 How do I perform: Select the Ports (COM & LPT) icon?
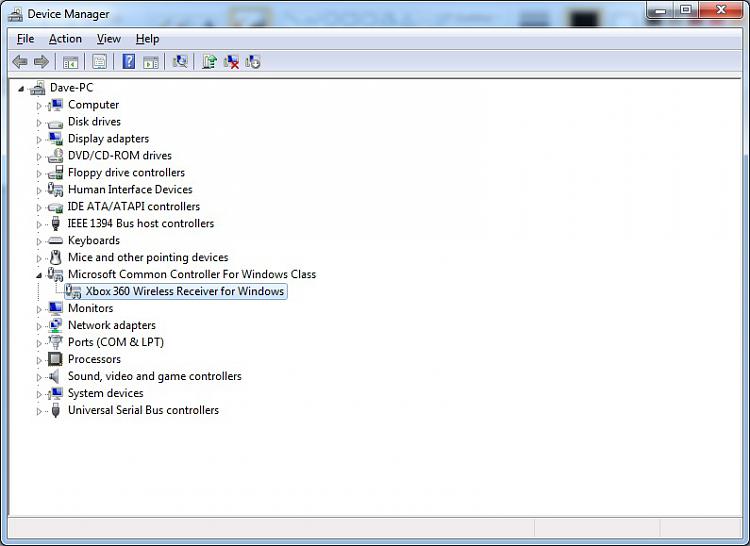[x=55, y=342]
